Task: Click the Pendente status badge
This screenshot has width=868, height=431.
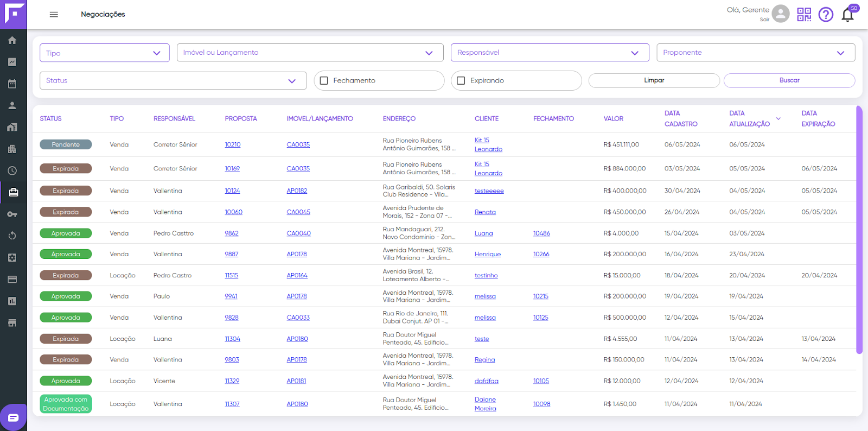Action: pyautogui.click(x=66, y=144)
